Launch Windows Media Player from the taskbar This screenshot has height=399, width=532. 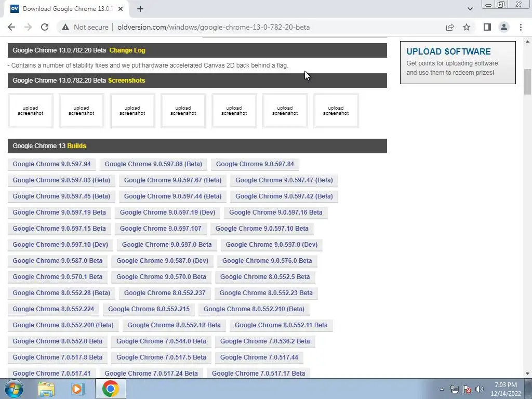click(x=78, y=389)
